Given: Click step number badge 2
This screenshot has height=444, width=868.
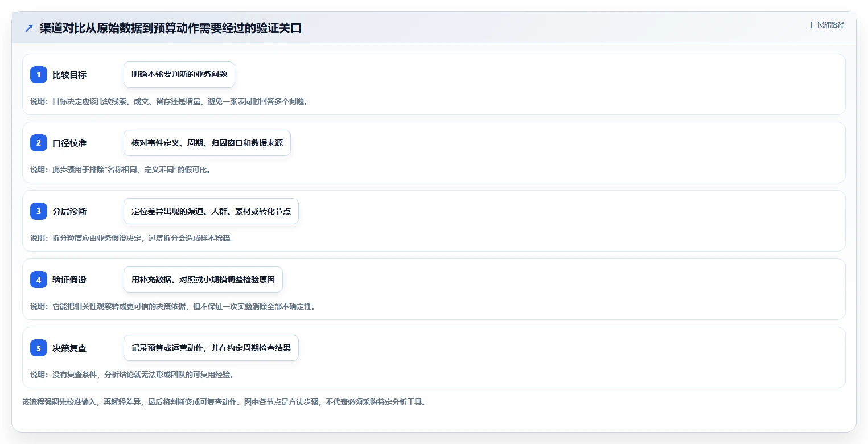Looking at the screenshot, I should coord(39,143).
